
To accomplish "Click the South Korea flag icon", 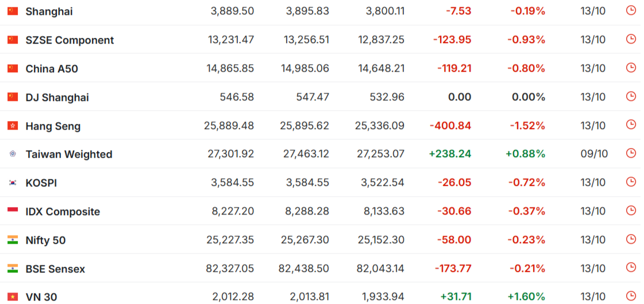I will (x=13, y=183).
